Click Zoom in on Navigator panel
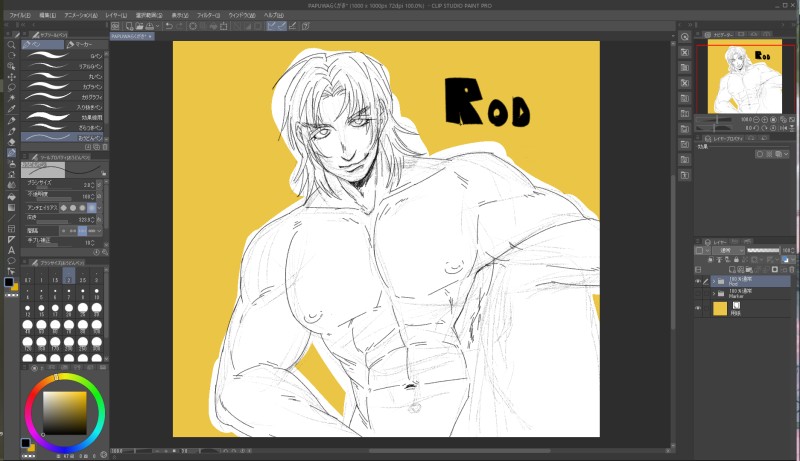Viewport: 800px width, 461px height. click(x=764, y=119)
